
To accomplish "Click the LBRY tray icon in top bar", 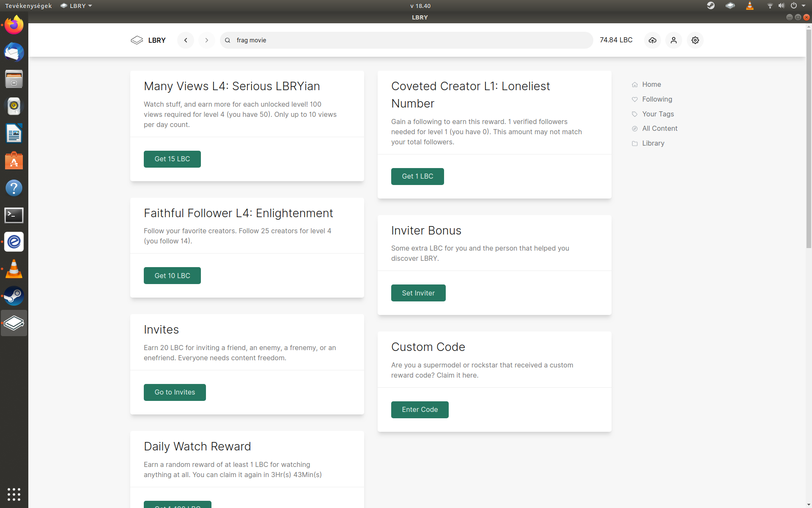I will pyautogui.click(x=730, y=6).
